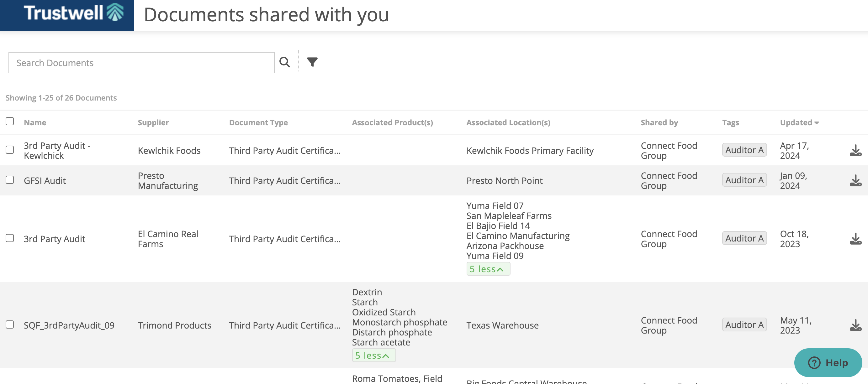
Task: Select the El Camino 3rd Party Audit checkbox
Action: [x=10, y=238]
